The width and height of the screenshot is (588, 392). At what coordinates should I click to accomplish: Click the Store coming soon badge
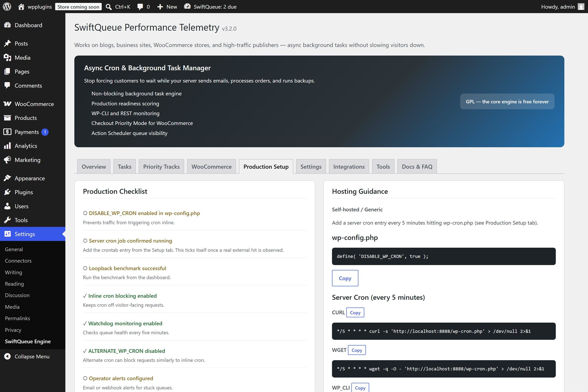[x=78, y=7]
